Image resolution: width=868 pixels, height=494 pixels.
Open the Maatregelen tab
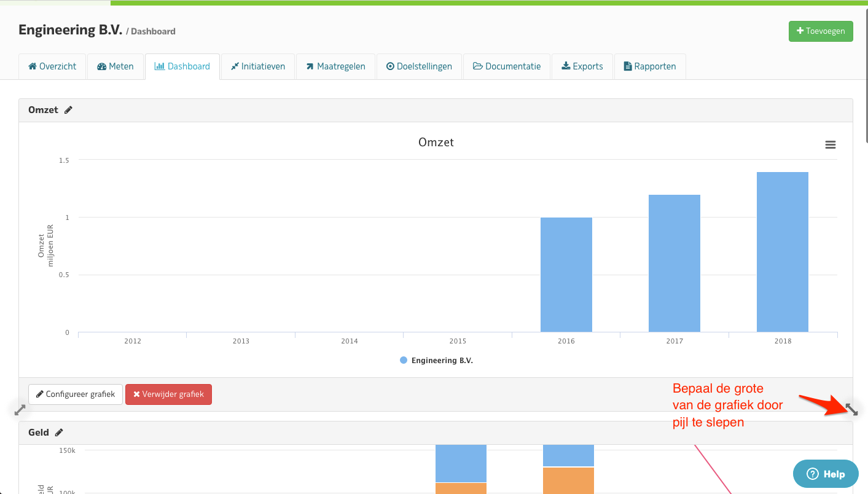click(x=335, y=66)
